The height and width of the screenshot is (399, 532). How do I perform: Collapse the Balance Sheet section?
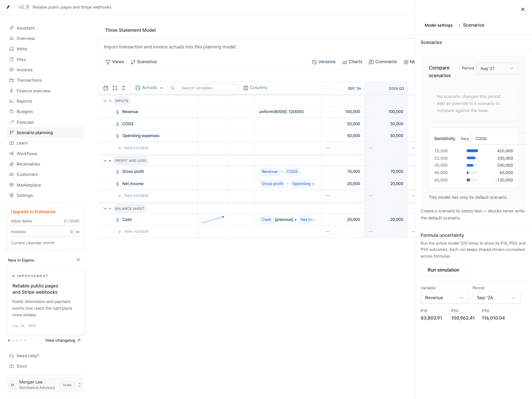105,209
